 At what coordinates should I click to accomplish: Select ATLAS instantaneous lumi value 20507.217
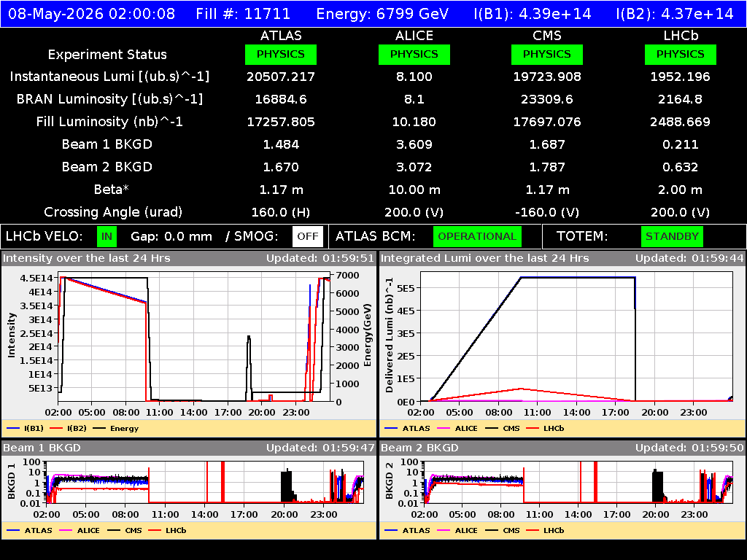(281, 77)
